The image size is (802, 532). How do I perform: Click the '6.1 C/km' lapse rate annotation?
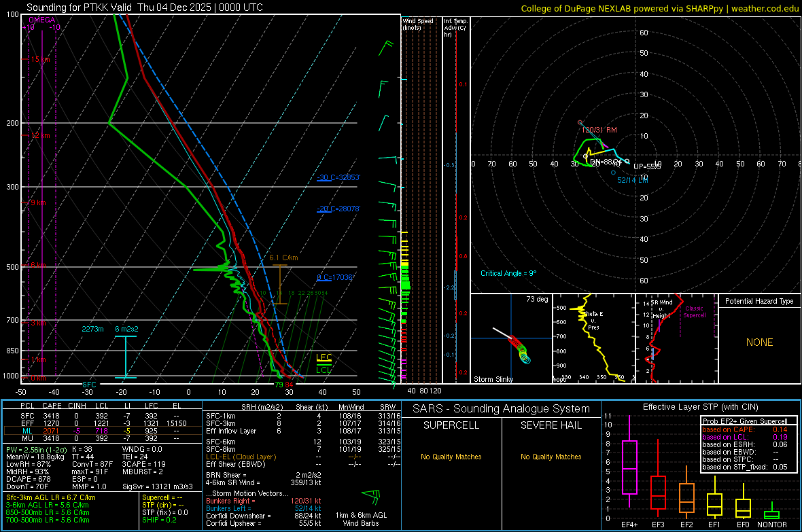tap(283, 258)
